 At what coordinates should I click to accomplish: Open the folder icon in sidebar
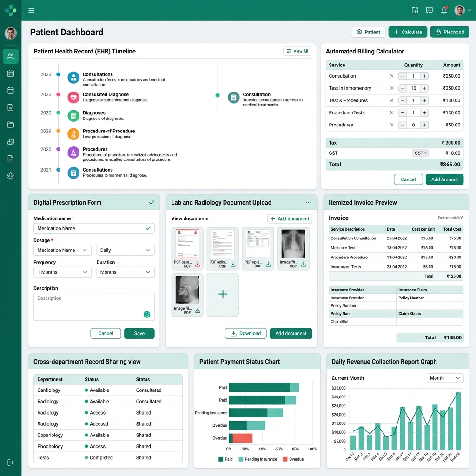[x=11, y=125]
